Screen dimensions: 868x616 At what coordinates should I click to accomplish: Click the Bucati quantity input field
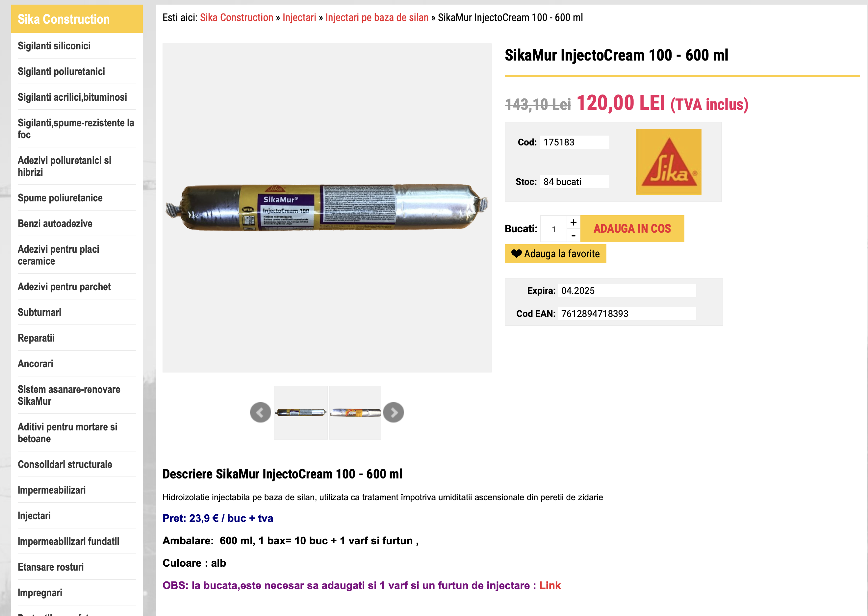click(x=554, y=229)
